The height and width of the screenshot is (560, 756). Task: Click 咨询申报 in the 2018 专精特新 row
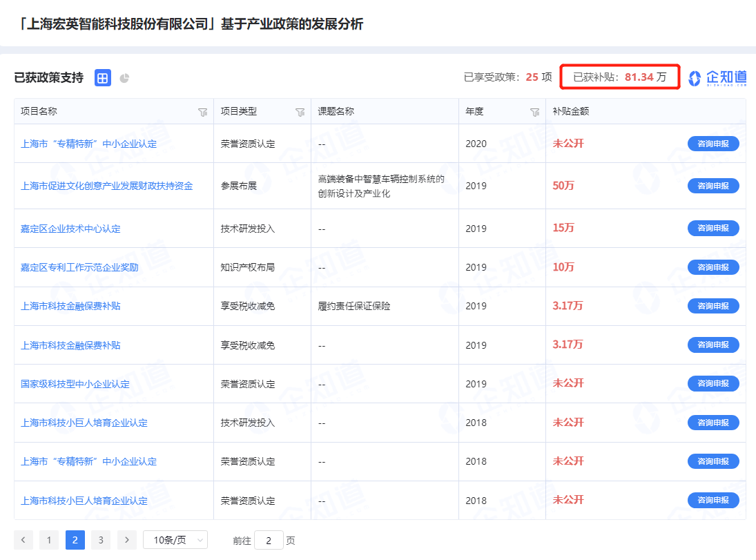click(x=713, y=461)
